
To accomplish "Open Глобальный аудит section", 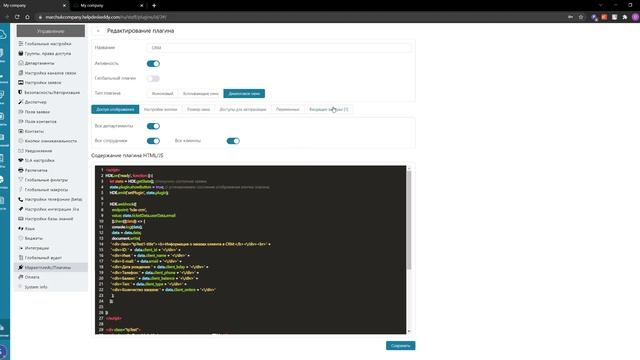I will pyautogui.click(x=43, y=258).
